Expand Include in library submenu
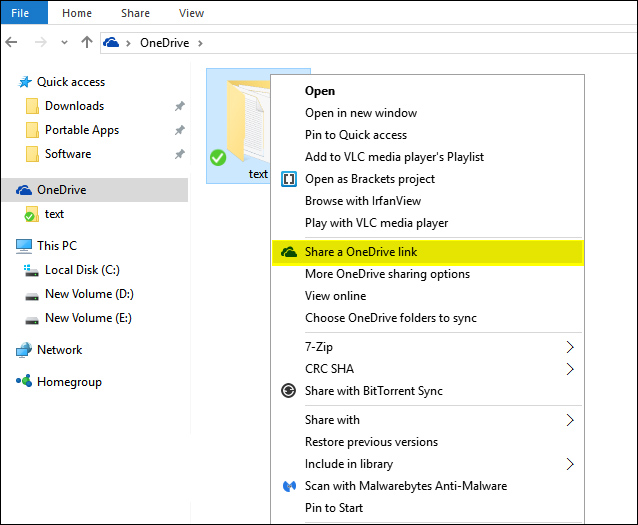This screenshot has height=525, width=638. [570, 464]
